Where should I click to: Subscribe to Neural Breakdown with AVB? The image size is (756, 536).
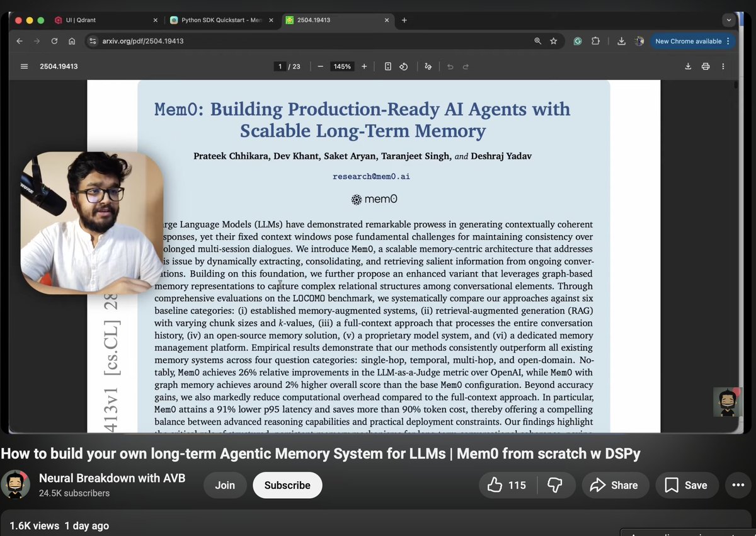(x=287, y=485)
